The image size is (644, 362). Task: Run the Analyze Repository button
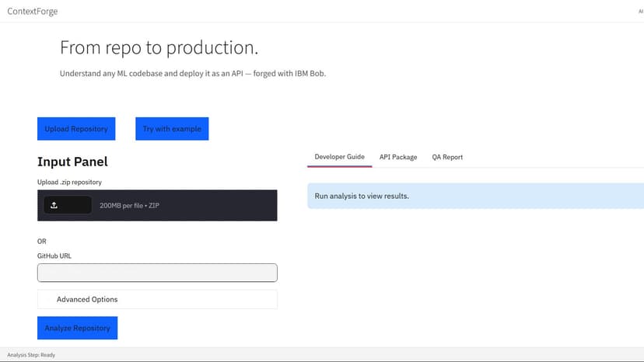(x=77, y=328)
